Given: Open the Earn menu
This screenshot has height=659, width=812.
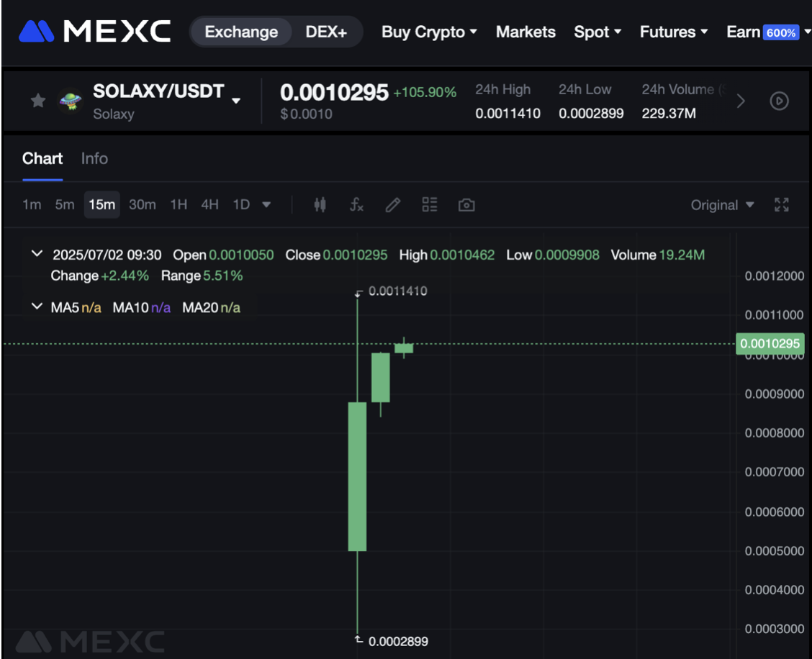Looking at the screenshot, I should (743, 32).
